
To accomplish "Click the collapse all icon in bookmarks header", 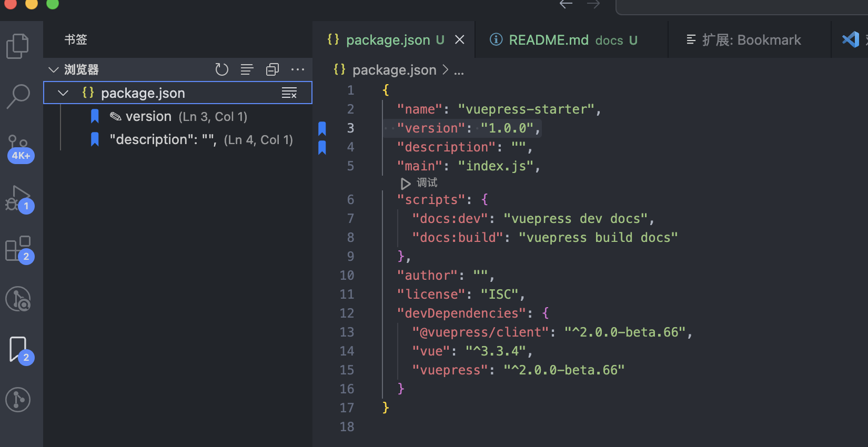I will click(x=272, y=69).
